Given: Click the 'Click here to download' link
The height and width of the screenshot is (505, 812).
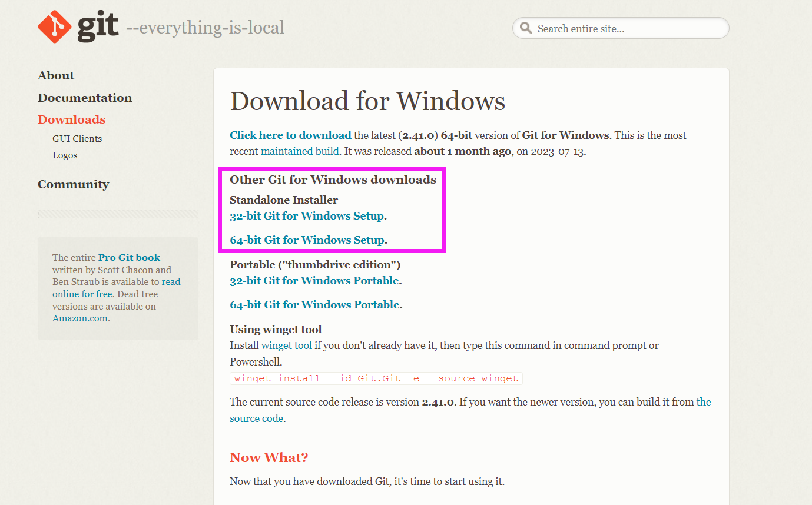Looking at the screenshot, I should coord(290,135).
